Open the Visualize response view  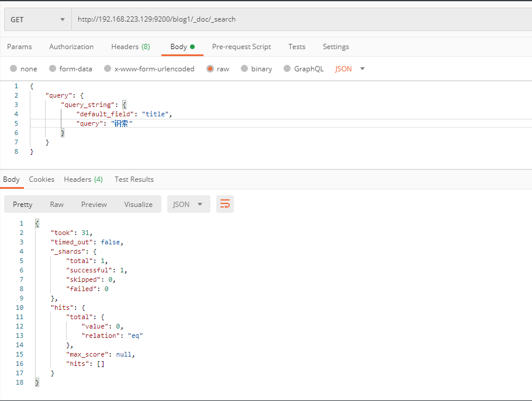139,204
